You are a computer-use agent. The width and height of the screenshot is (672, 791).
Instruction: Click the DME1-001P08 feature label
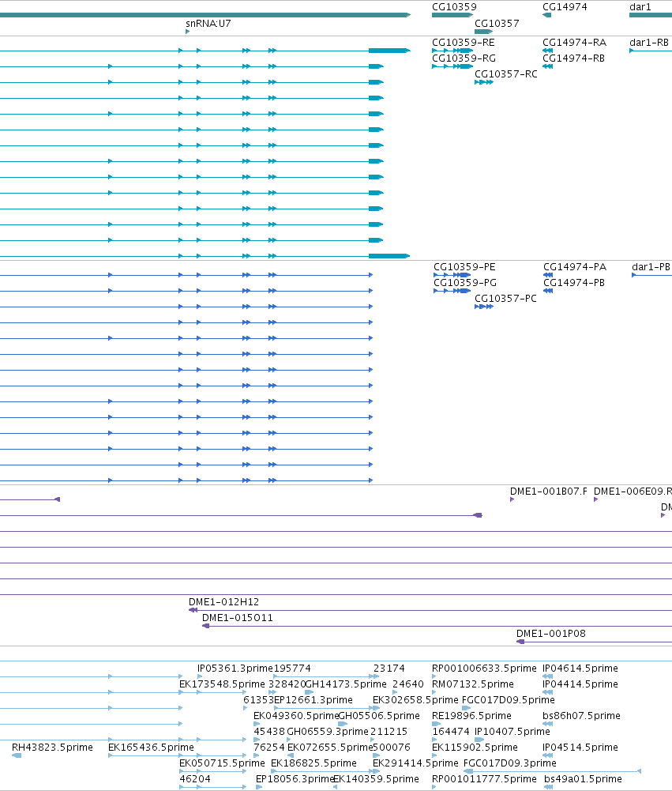(x=551, y=634)
